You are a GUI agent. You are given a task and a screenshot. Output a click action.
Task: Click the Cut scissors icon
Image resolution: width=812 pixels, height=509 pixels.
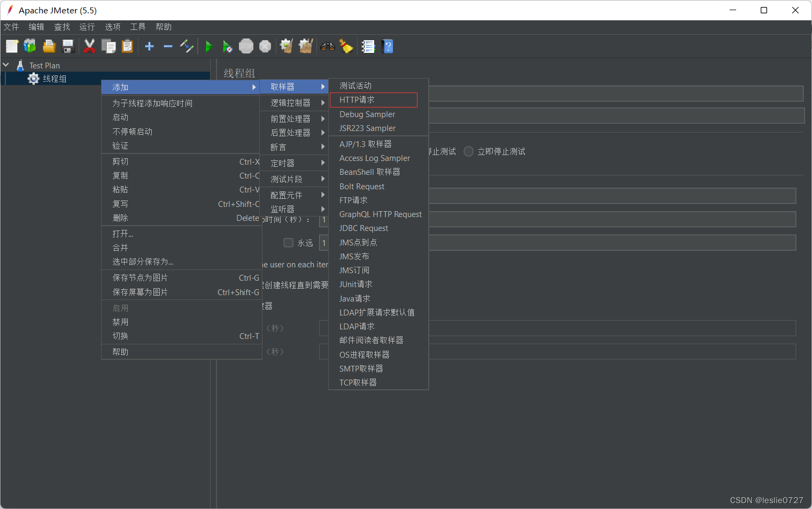(89, 47)
